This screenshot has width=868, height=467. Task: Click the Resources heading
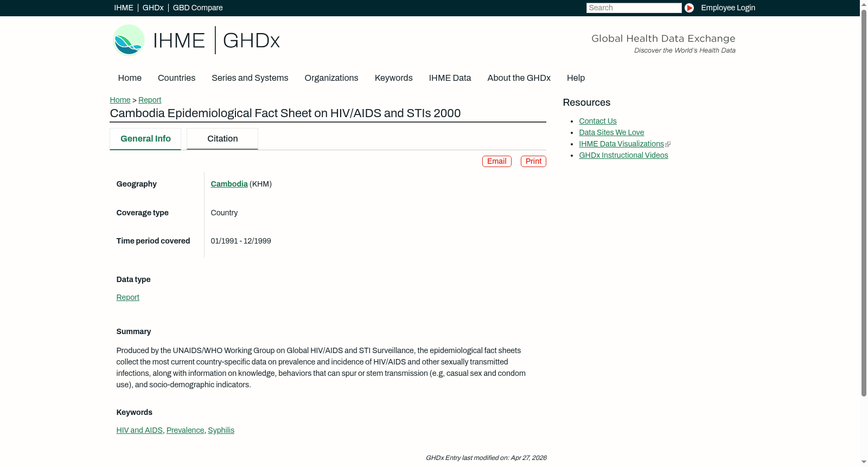tap(586, 103)
